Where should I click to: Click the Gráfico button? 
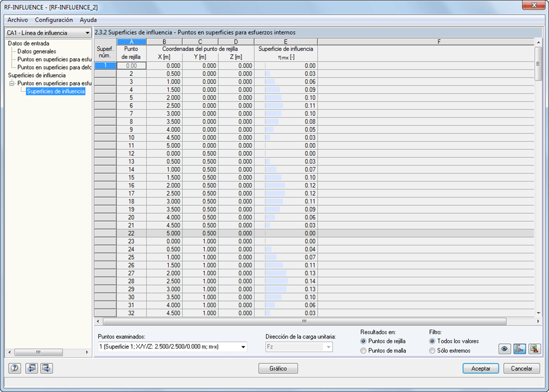click(278, 368)
